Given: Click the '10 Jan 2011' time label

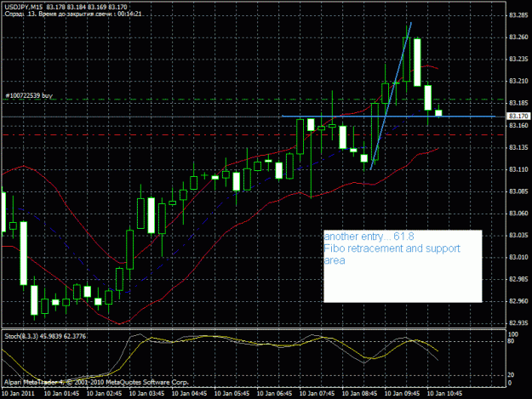Looking at the screenshot, I should [19, 394].
